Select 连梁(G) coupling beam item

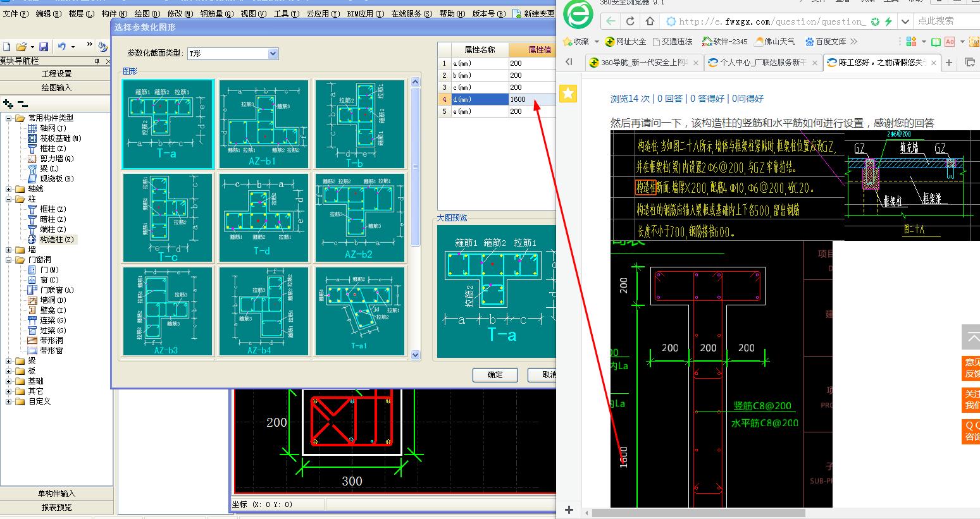pos(53,321)
